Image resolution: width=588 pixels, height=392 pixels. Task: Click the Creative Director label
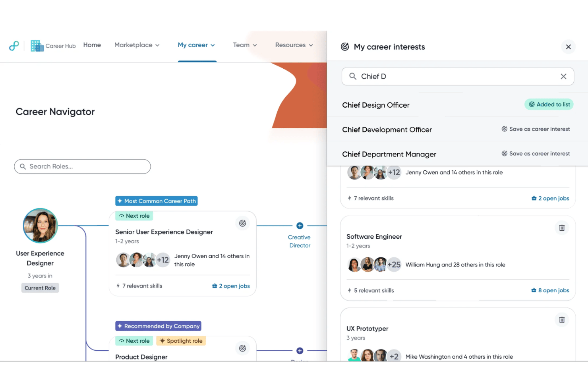(x=300, y=241)
